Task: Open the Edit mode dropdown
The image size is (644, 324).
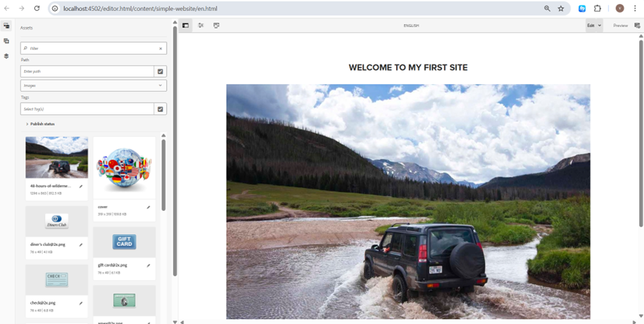Action: (594, 25)
